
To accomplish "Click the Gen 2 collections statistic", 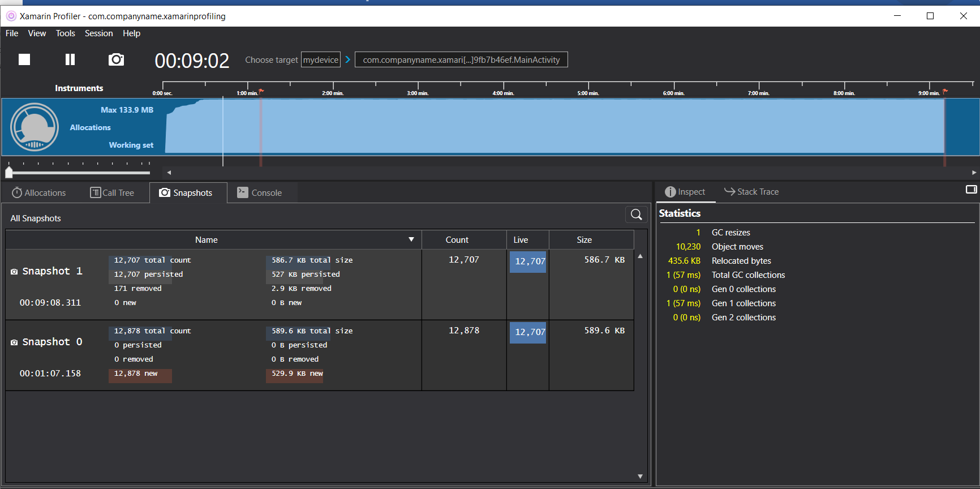I will pyautogui.click(x=743, y=318).
